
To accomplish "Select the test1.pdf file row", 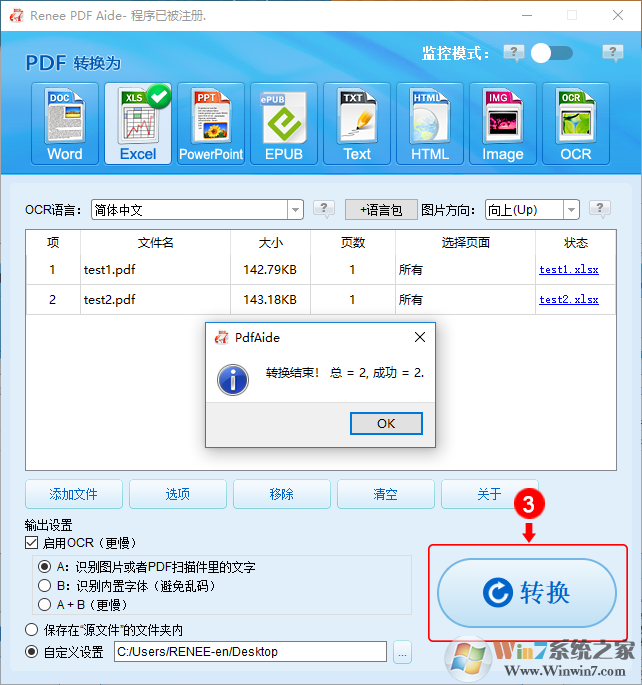I will [x=321, y=270].
